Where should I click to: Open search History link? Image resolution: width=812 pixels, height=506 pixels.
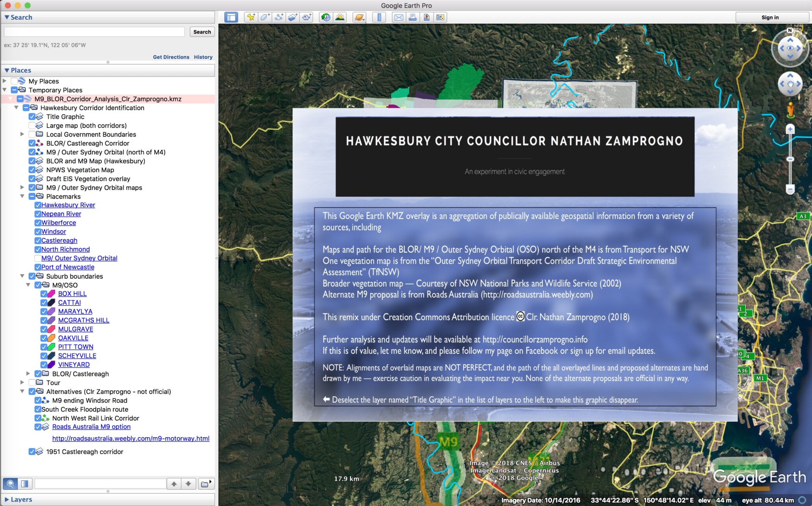coord(203,57)
